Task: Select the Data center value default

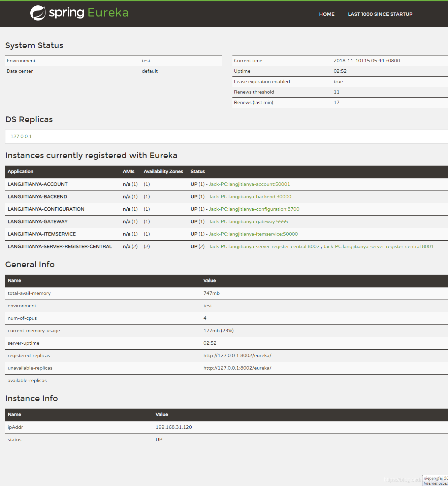Action: coord(150,71)
